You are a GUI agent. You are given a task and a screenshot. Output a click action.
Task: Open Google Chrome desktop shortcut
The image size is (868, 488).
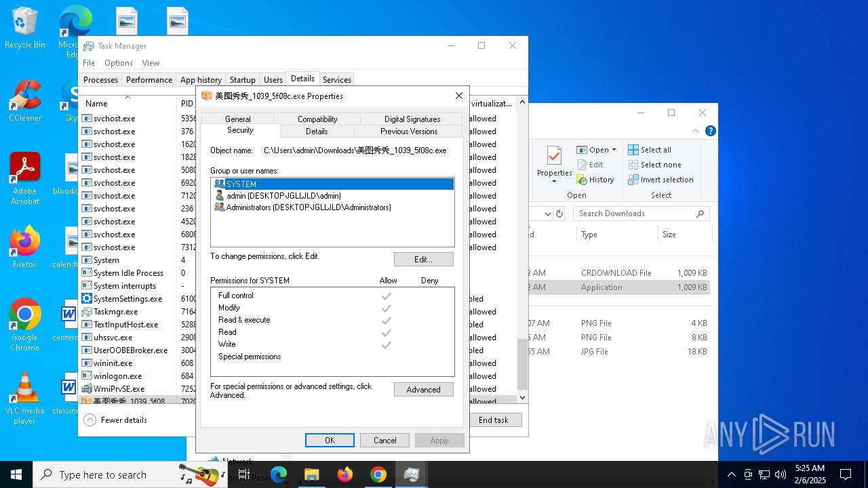[24, 325]
